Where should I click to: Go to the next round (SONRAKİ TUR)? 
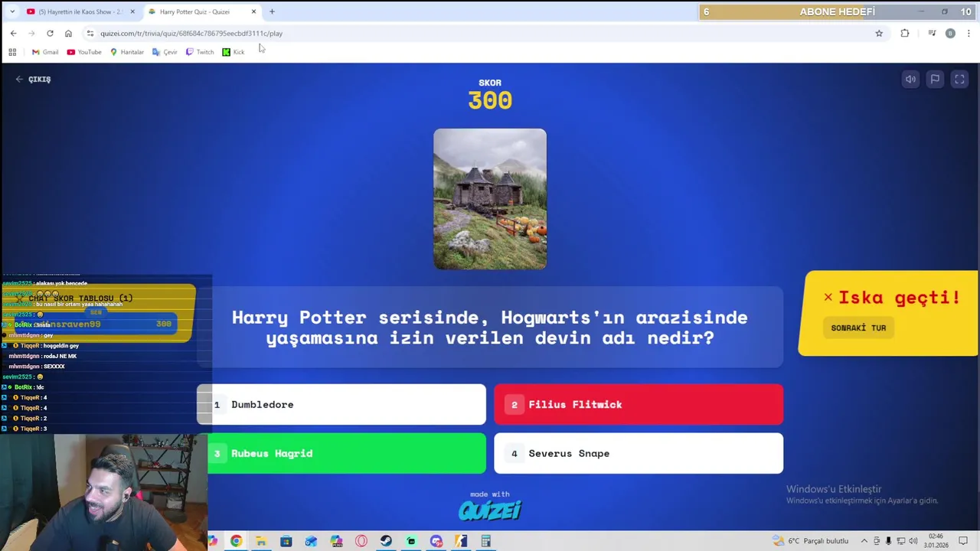point(858,328)
